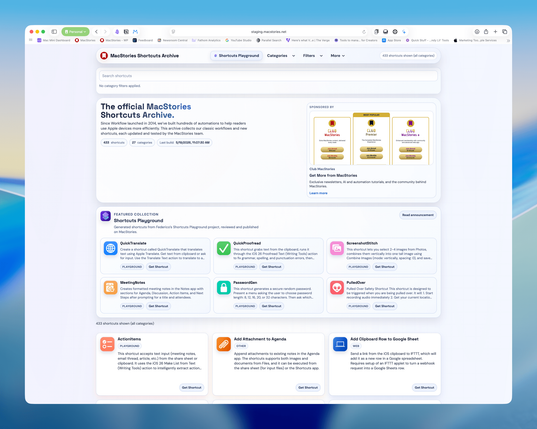
Task: Open the App Store bookmark
Action: [x=391, y=40]
